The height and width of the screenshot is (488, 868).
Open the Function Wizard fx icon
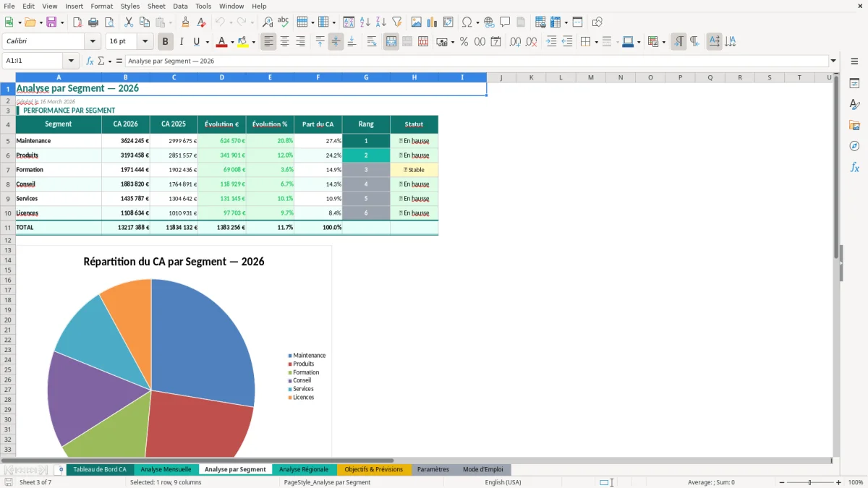(x=90, y=61)
